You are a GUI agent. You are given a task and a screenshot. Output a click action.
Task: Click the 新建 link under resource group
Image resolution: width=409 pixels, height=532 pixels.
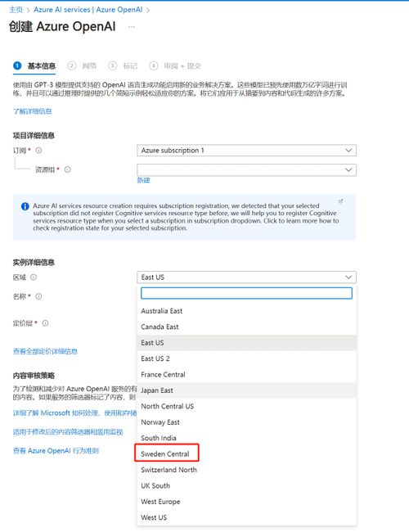(x=143, y=180)
